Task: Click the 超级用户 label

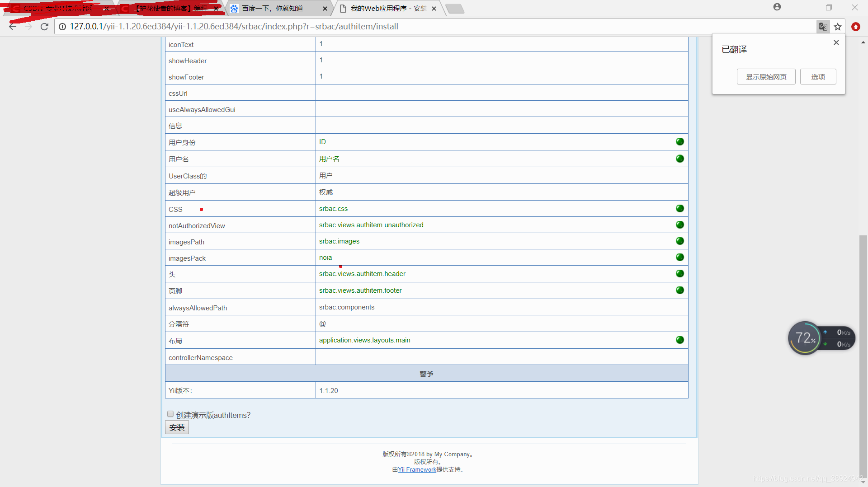Action: [x=182, y=193]
